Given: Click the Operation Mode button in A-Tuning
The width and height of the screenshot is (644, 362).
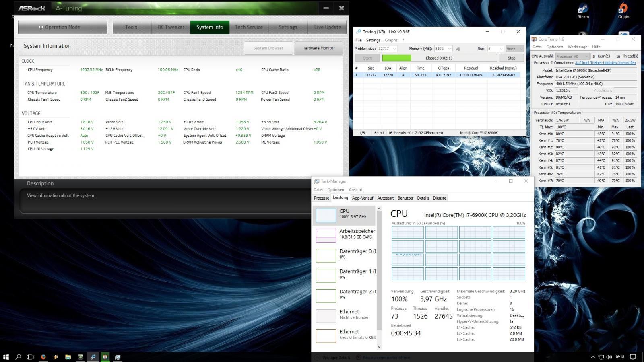Looking at the screenshot, I should click(x=63, y=27).
